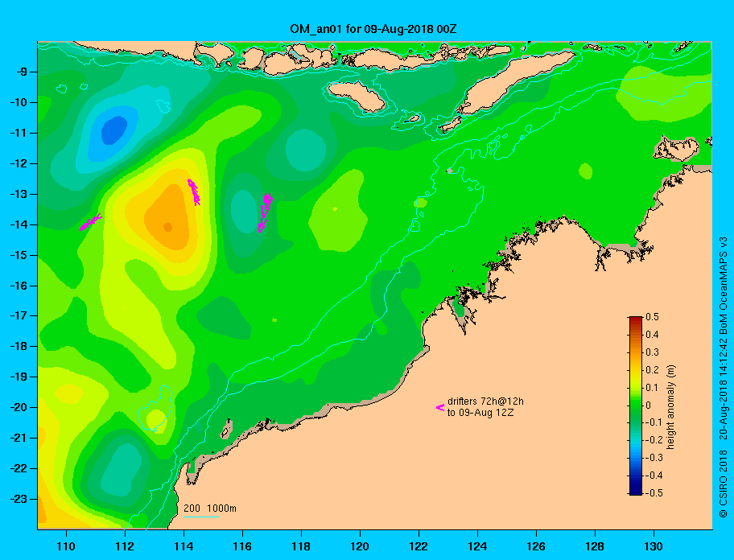The image size is (734, 560).
Task: Click the latitude axis label "-9"
Action: 22,72
